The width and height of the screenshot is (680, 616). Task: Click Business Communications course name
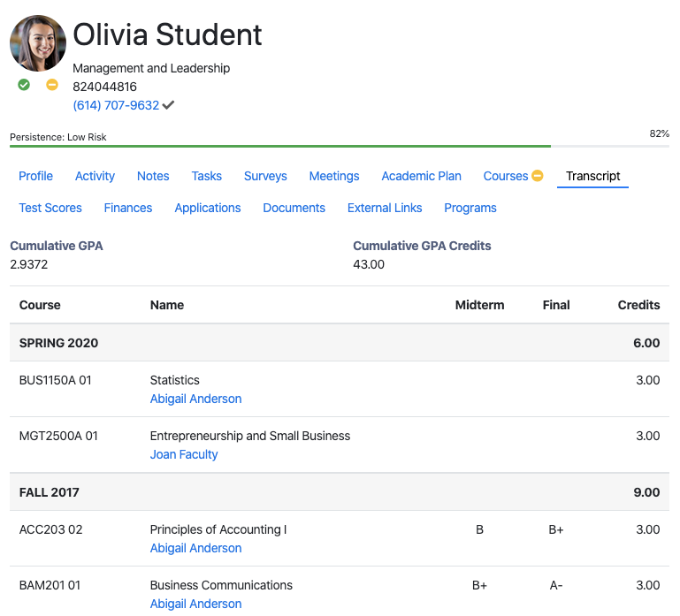tap(221, 585)
